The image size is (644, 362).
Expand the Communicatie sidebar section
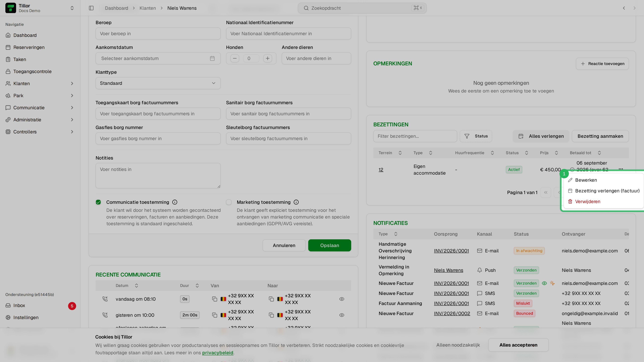click(40, 108)
